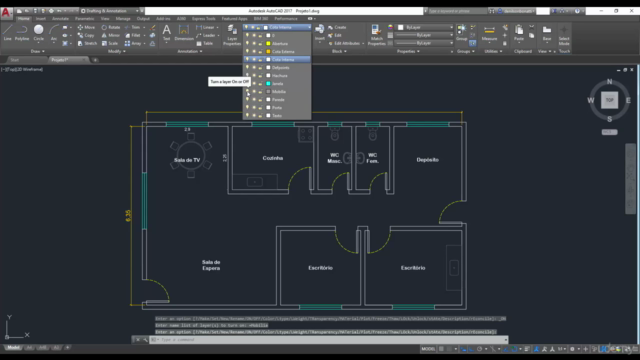
Task: Click the new drawing tab plus button
Action: (95, 60)
